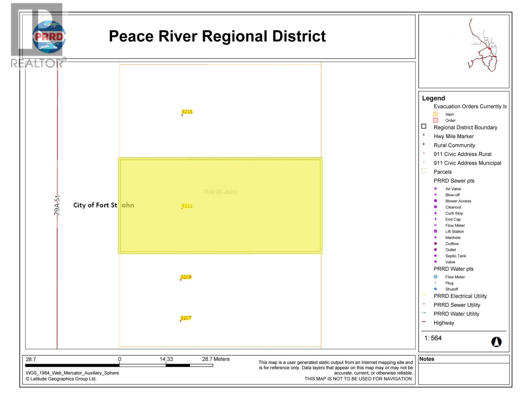Click address 8211 in the highlighted parcel
Image resolution: width=532 pixels, height=399 pixels.
coord(187,206)
